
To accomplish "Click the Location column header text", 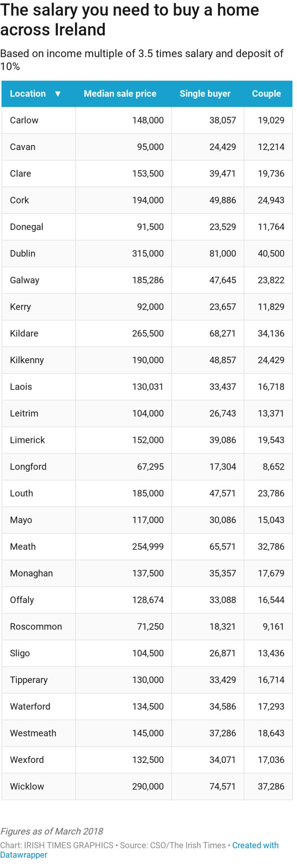I will click(x=28, y=94).
